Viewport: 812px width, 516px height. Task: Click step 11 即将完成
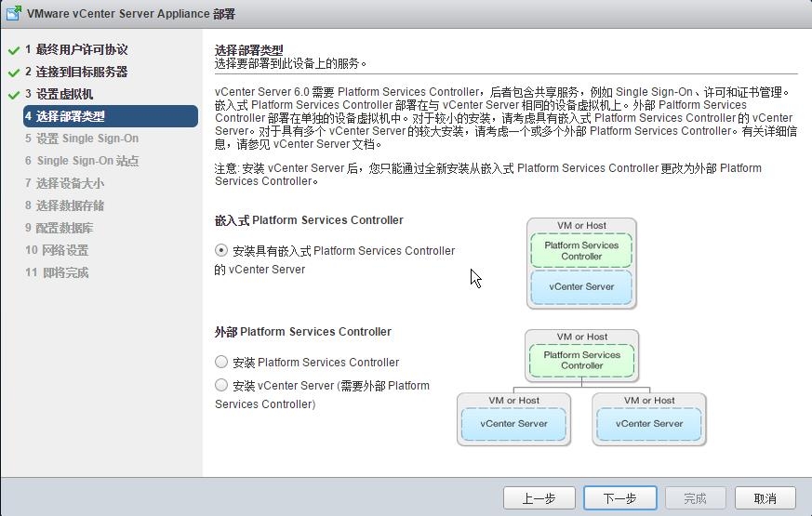click(x=57, y=272)
